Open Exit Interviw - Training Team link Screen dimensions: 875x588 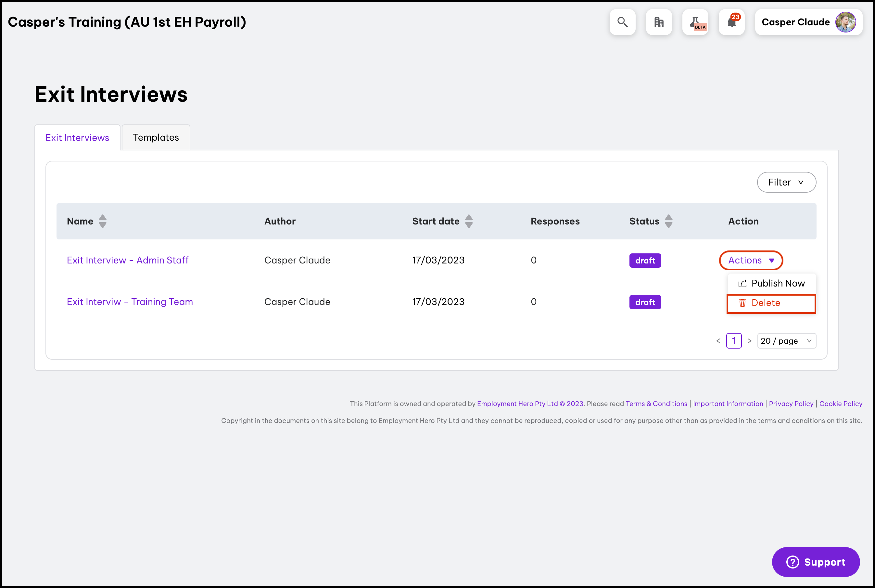point(130,302)
